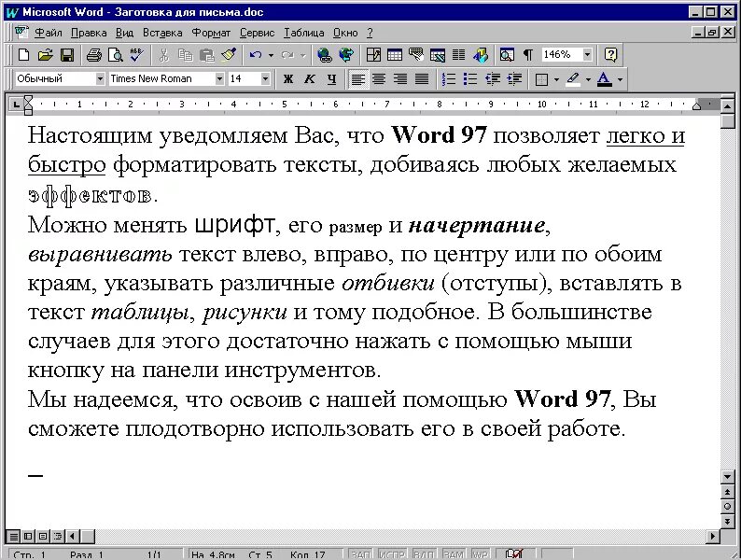
Task: Expand the undo history arrow
Action: [x=271, y=55]
